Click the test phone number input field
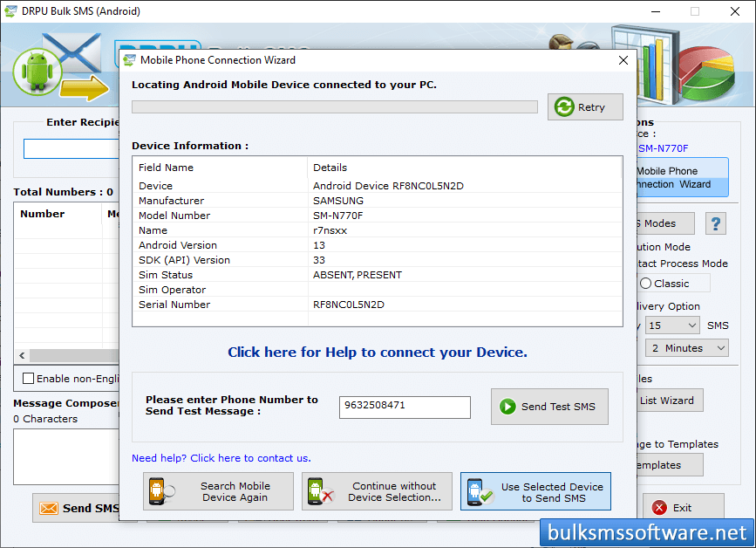Screen dimensions: 756x548 [405, 408]
